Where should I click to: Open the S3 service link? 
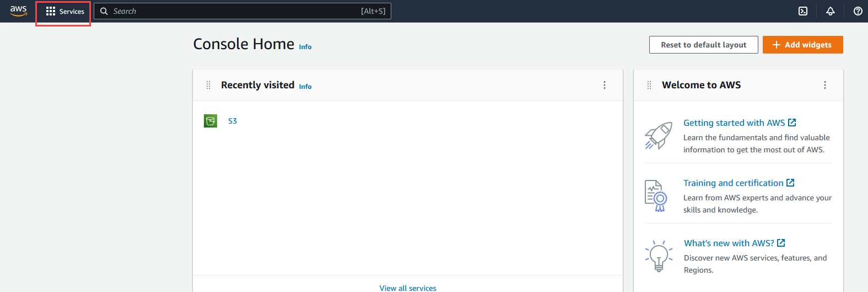tap(233, 121)
